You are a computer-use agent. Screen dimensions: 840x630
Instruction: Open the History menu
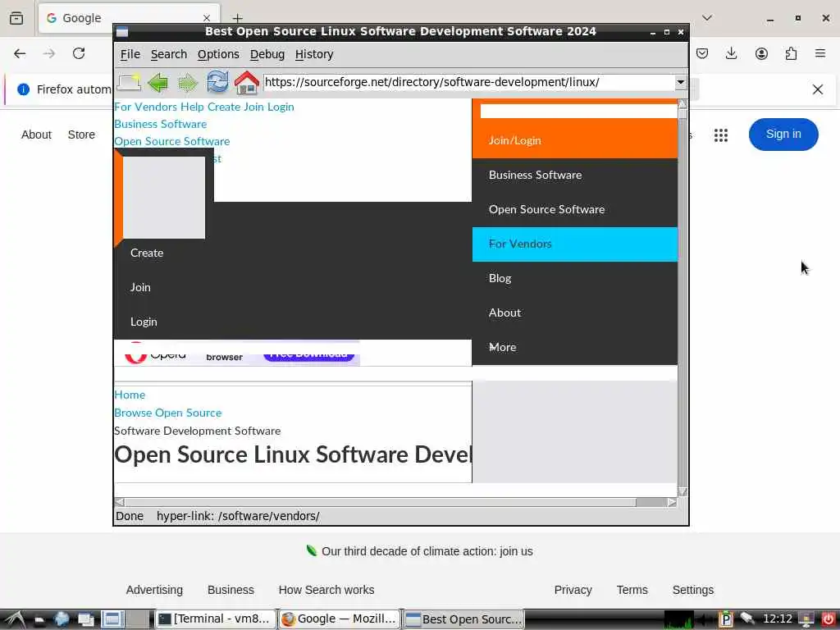[314, 54]
